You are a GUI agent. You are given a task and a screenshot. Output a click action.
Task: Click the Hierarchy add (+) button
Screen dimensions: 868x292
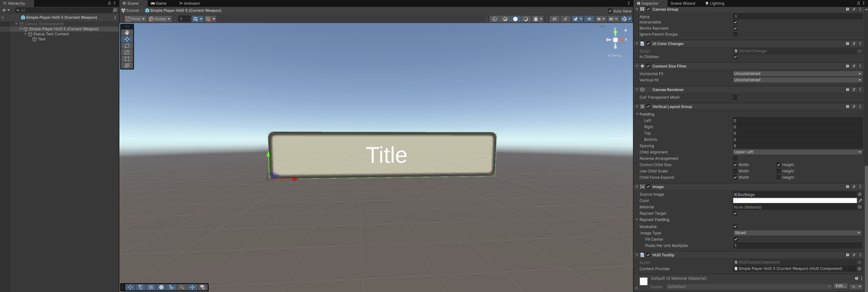(x=5, y=10)
